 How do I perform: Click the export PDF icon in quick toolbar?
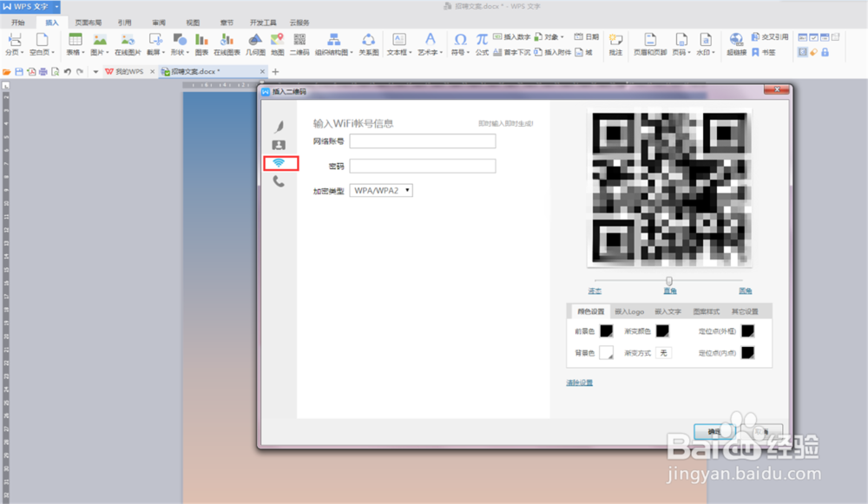[x=31, y=72]
